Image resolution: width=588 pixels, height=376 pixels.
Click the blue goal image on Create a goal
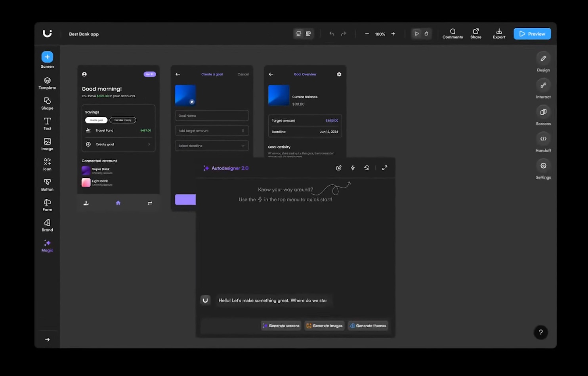click(x=185, y=95)
